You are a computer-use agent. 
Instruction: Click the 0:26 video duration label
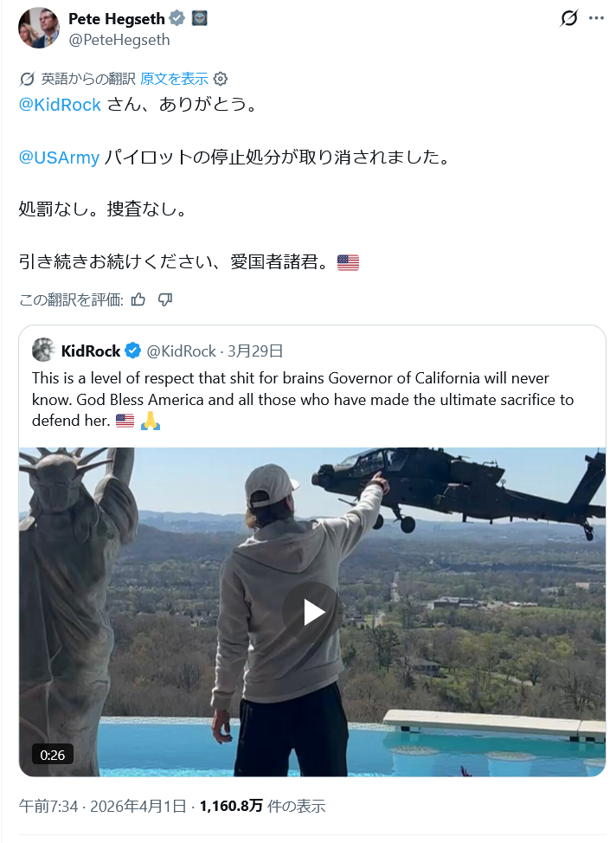(53, 754)
